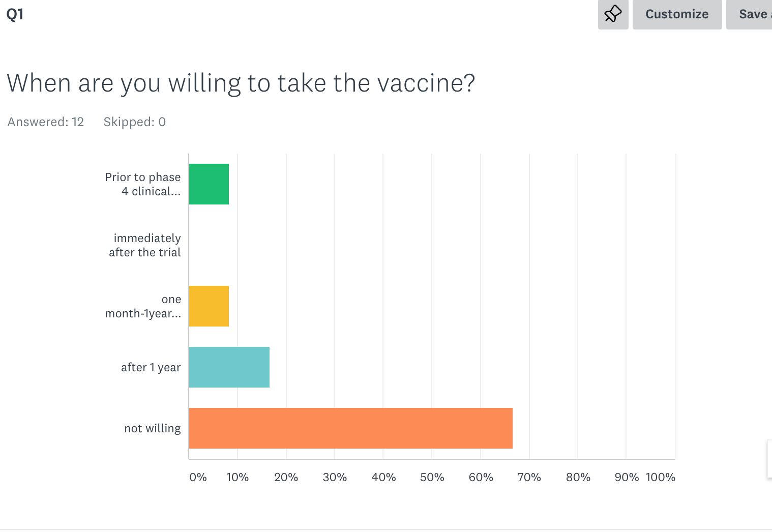772x532 pixels.
Task: Click the 0% axis tick label
Action: point(198,477)
